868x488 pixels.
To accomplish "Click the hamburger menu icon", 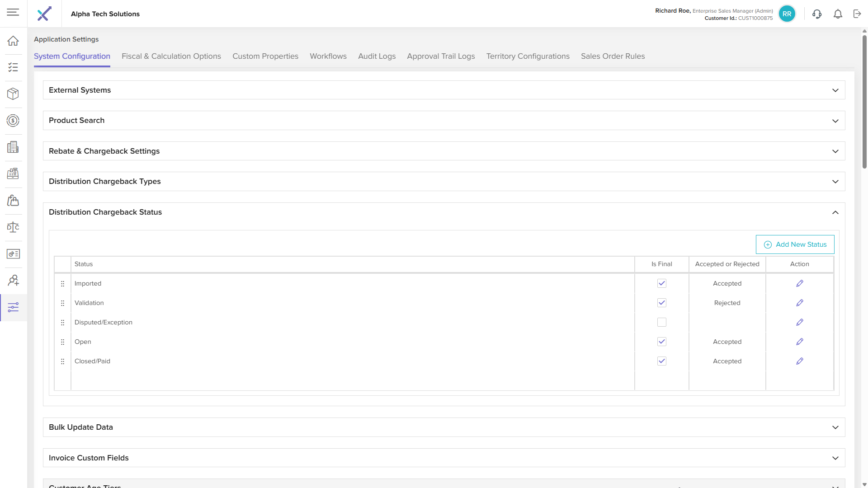I will [13, 12].
